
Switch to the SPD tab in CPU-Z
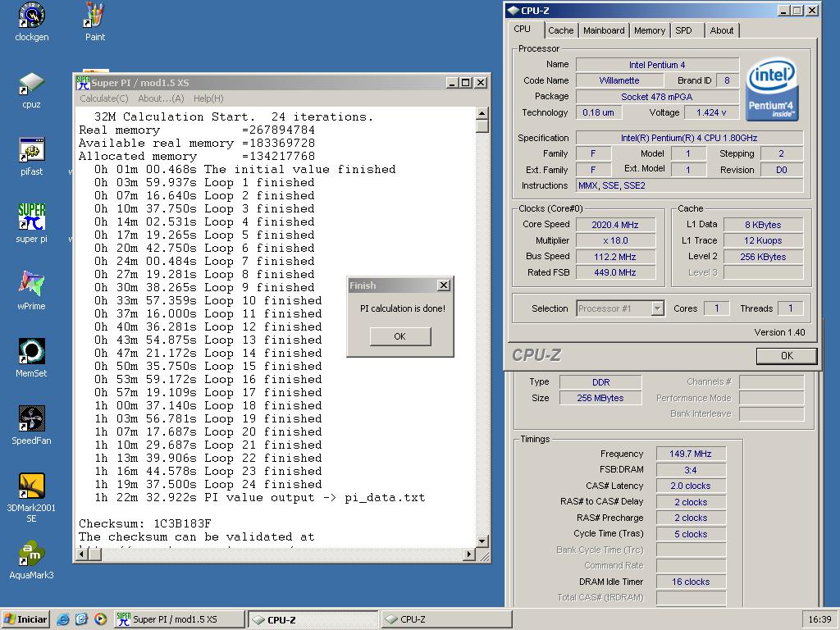683,30
